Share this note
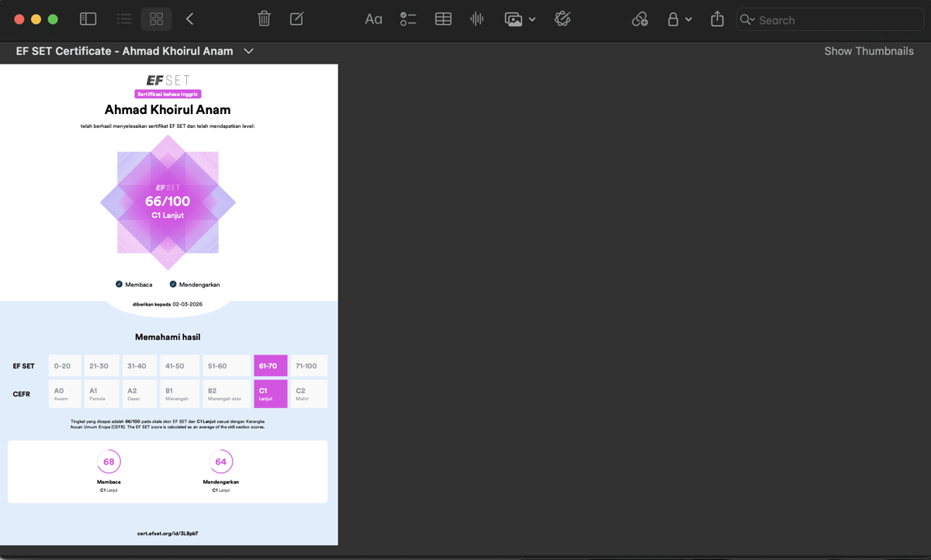 (717, 19)
